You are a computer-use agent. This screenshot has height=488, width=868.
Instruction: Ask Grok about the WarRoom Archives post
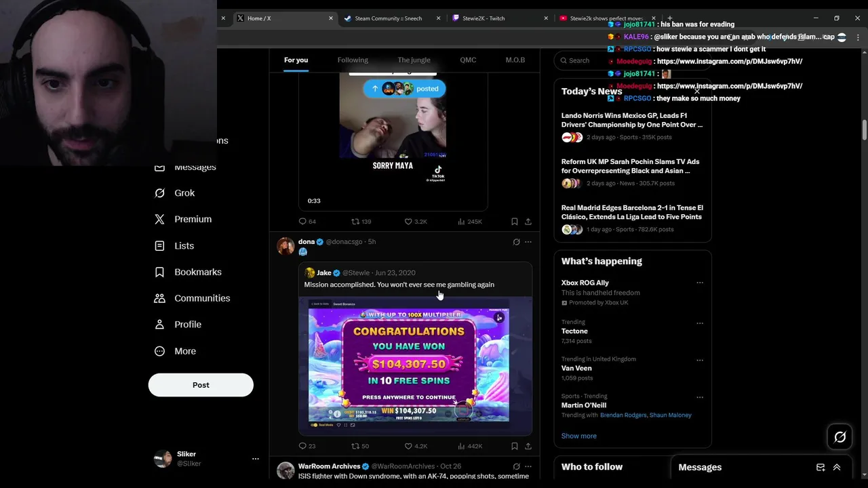[x=516, y=466]
